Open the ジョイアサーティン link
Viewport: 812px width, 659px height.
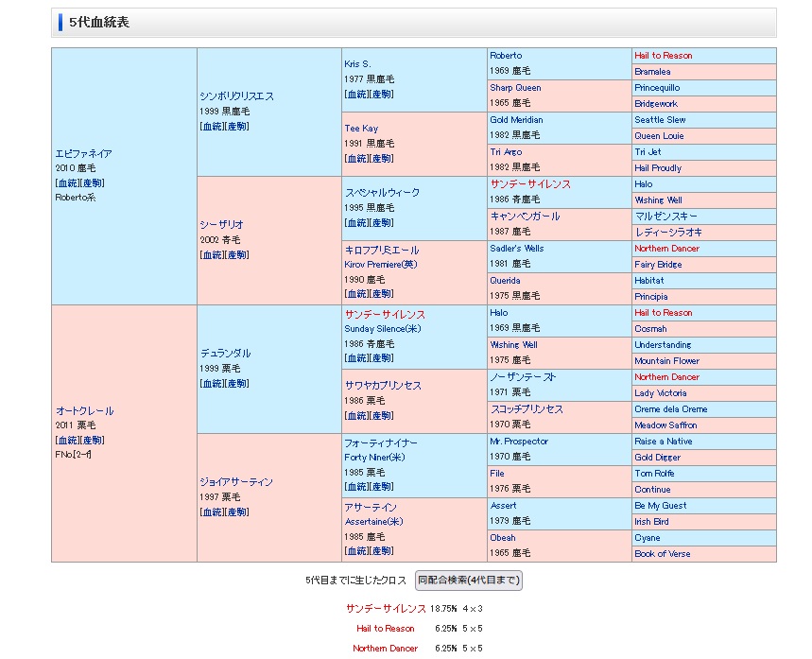(x=236, y=482)
